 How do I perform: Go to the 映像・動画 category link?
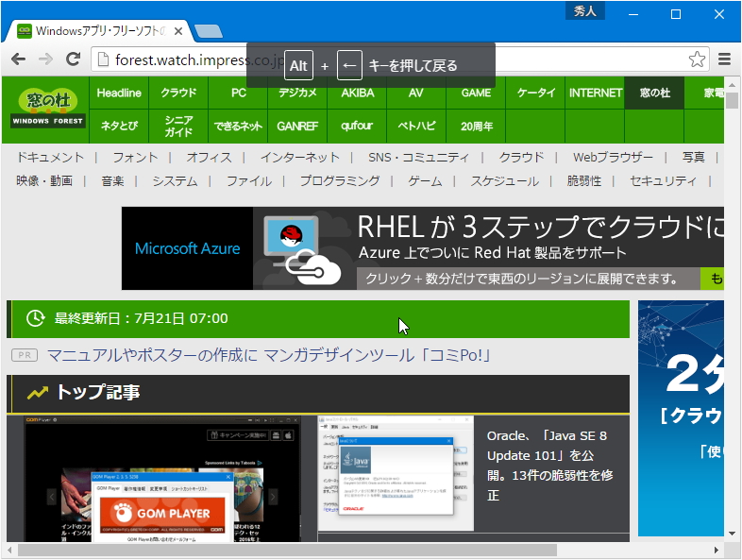click(x=44, y=180)
